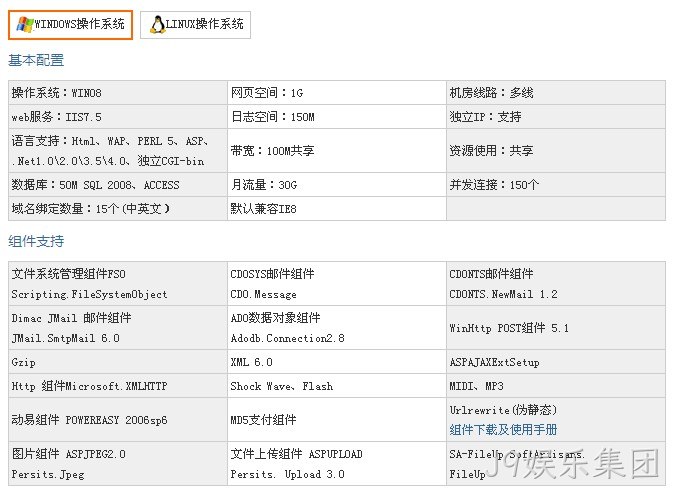Select the 操作系统：WIN08 cell
Screen dimensions: 675x493
[118, 93]
